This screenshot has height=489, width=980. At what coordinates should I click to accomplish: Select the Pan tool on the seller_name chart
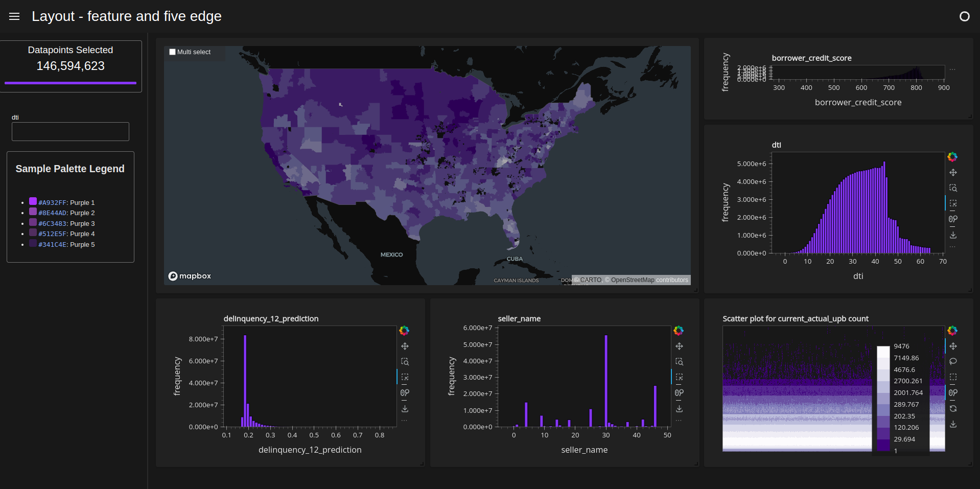pos(679,346)
